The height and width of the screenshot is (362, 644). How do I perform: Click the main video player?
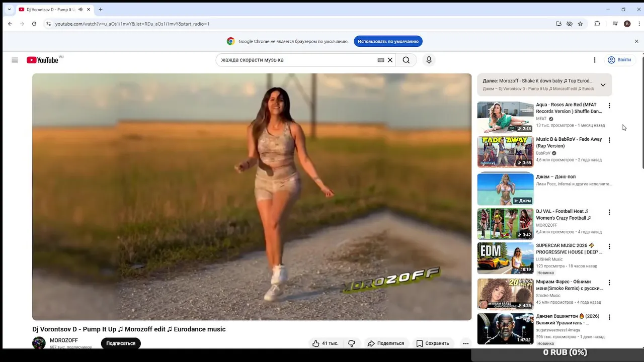252,197
